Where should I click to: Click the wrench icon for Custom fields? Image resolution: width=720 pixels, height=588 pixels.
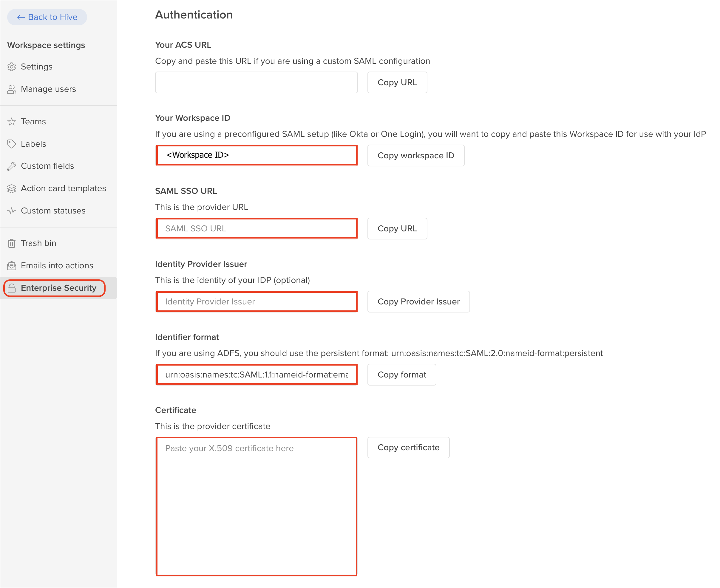coord(12,166)
